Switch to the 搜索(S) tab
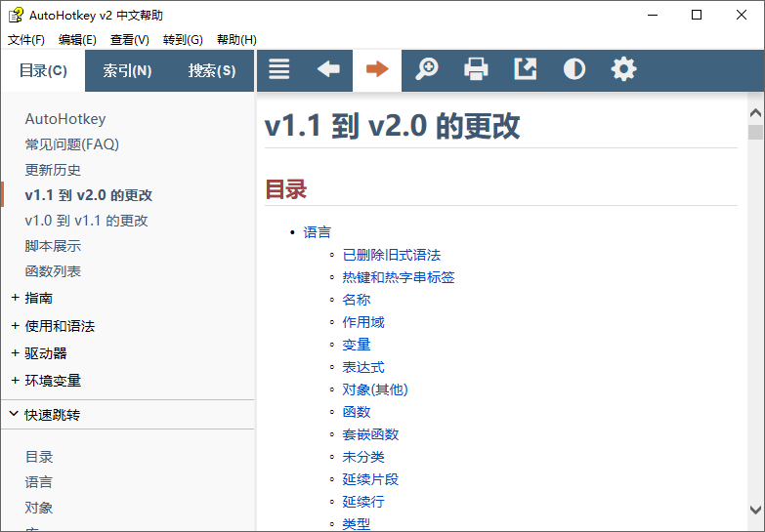Viewport: 765px width, 532px height. pyautogui.click(x=212, y=70)
